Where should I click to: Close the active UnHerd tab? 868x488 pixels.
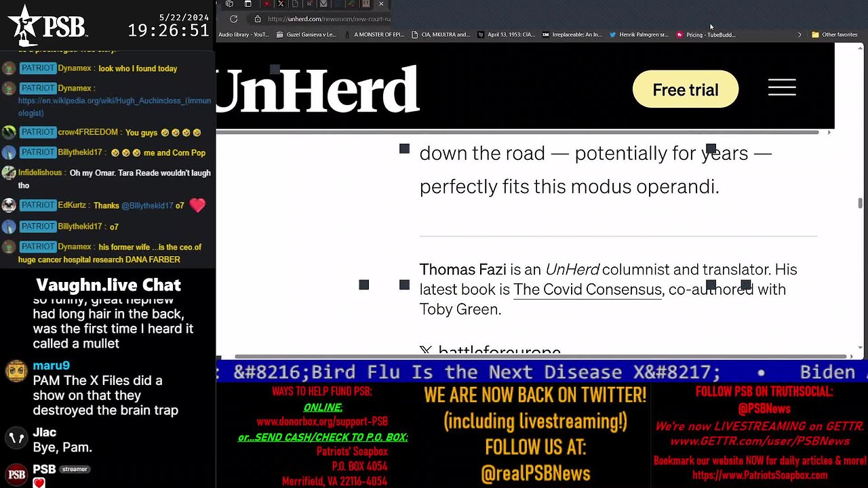click(x=381, y=4)
